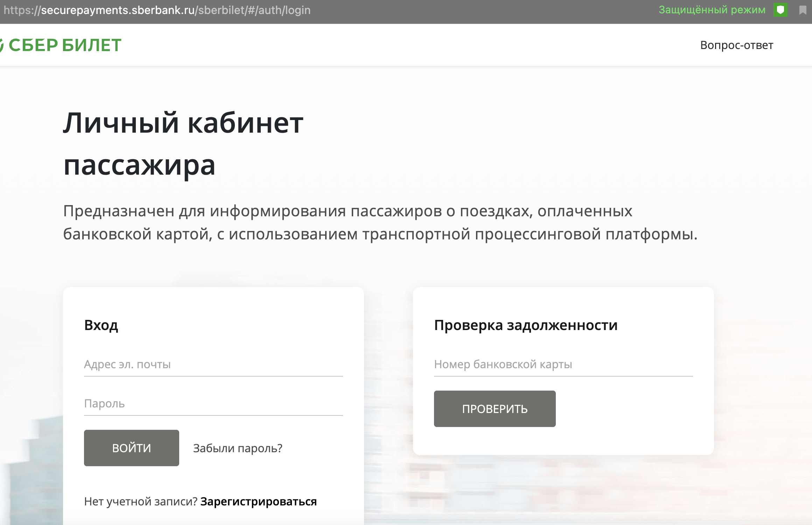Click the Предназначен для информирования description text
812x525 pixels.
click(x=380, y=223)
